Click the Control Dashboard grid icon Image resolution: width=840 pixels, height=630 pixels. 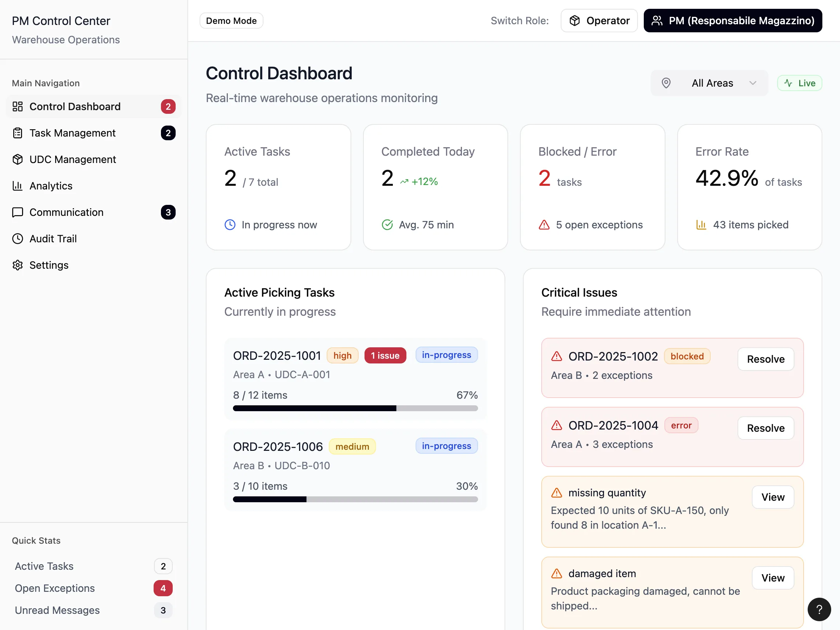(x=18, y=106)
